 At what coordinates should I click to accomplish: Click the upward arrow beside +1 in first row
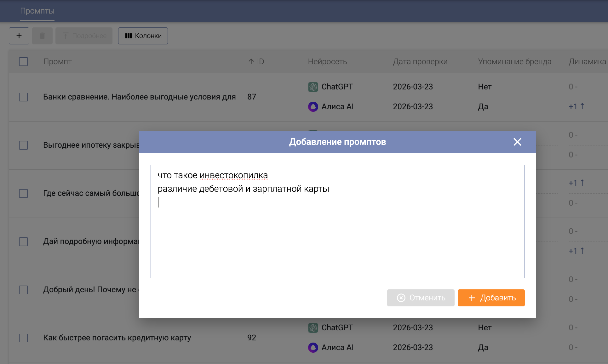click(x=582, y=106)
